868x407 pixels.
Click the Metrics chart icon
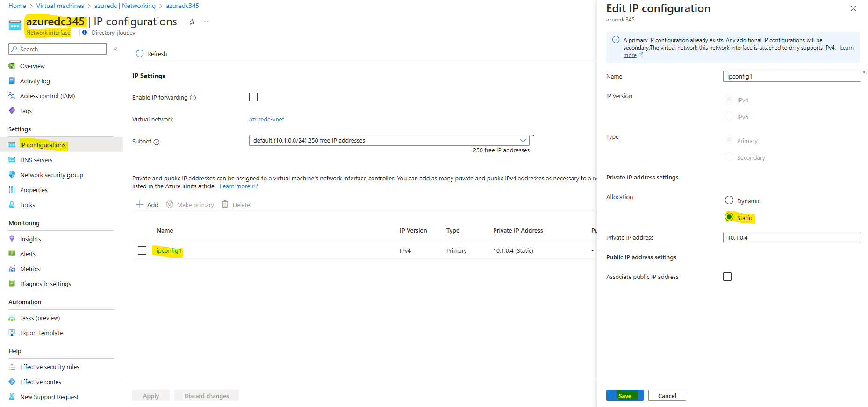[12, 269]
